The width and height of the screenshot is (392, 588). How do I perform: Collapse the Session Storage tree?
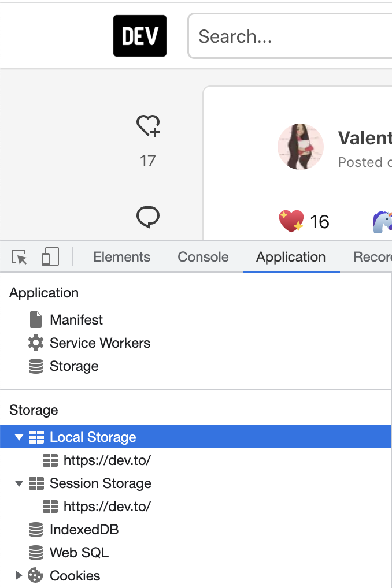tap(19, 483)
